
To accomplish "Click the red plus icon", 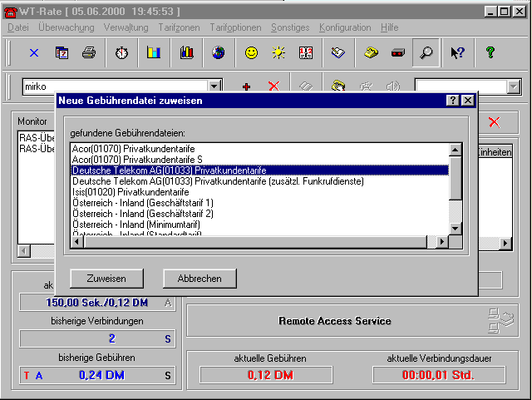I will click(247, 86).
